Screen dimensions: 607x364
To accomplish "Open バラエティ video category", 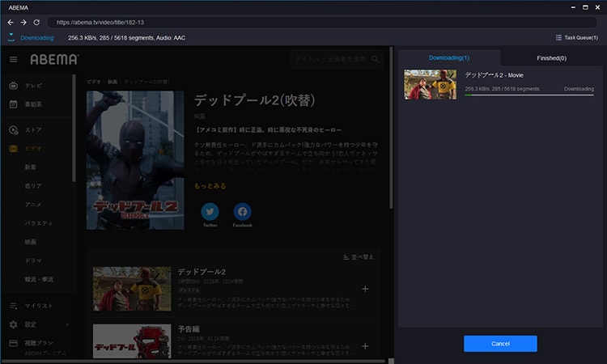I will coord(39,223).
